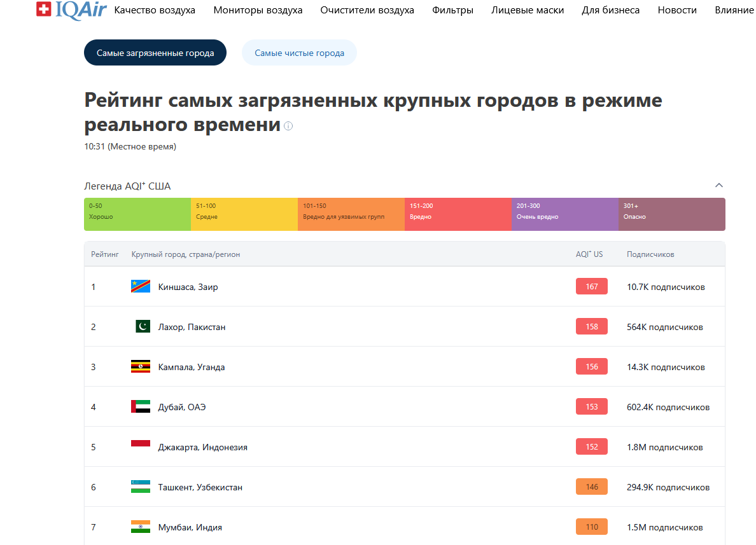Image resolution: width=756 pixels, height=545 pixels.
Task: Select Самые загрязненные города tab
Action: click(155, 53)
